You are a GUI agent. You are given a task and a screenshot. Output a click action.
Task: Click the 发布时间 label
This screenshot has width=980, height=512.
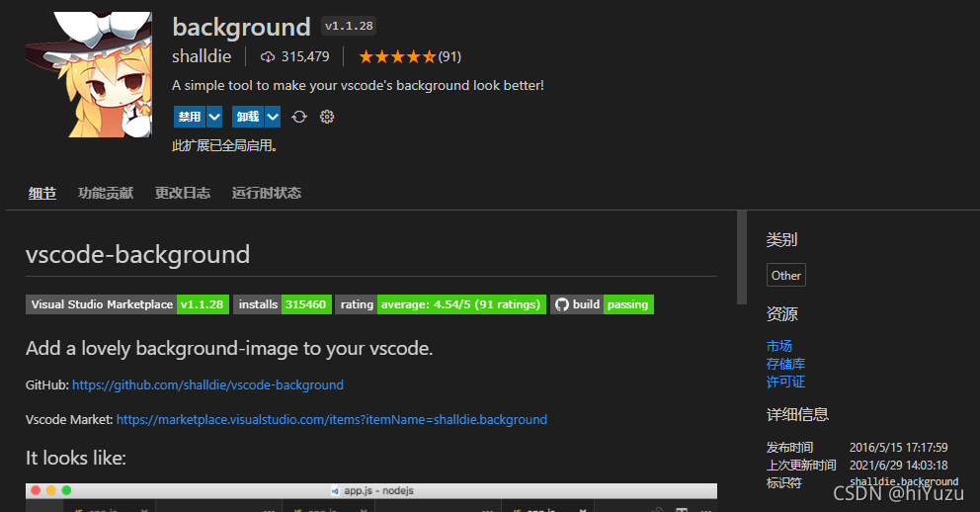click(x=790, y=448)
